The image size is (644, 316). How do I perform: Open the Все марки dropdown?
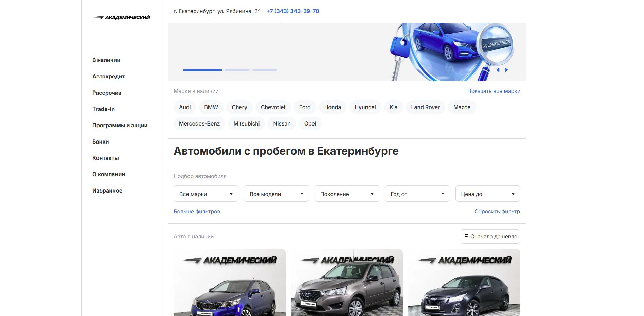(x=206, y=194)
